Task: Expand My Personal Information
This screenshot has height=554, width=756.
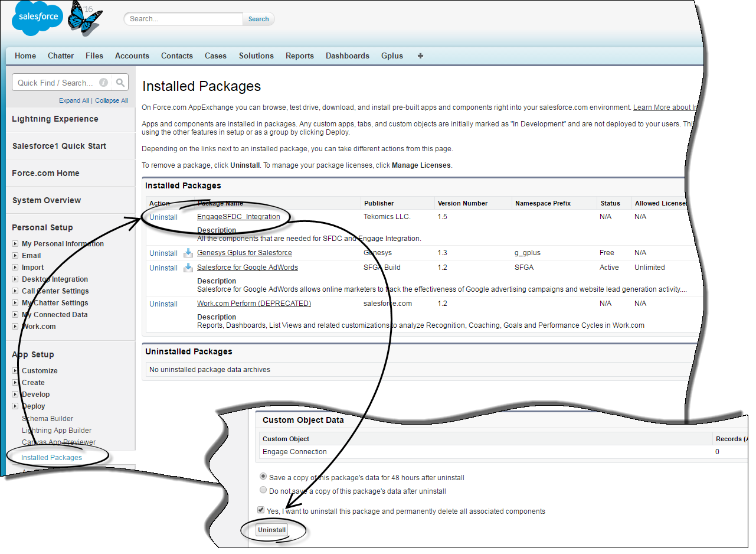Action: point(15,244)
